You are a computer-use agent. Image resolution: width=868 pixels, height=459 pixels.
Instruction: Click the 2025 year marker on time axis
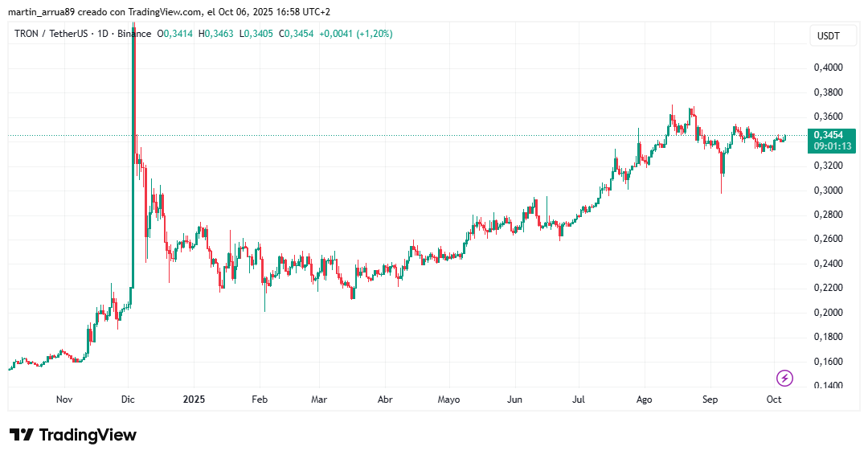(194, 399)
